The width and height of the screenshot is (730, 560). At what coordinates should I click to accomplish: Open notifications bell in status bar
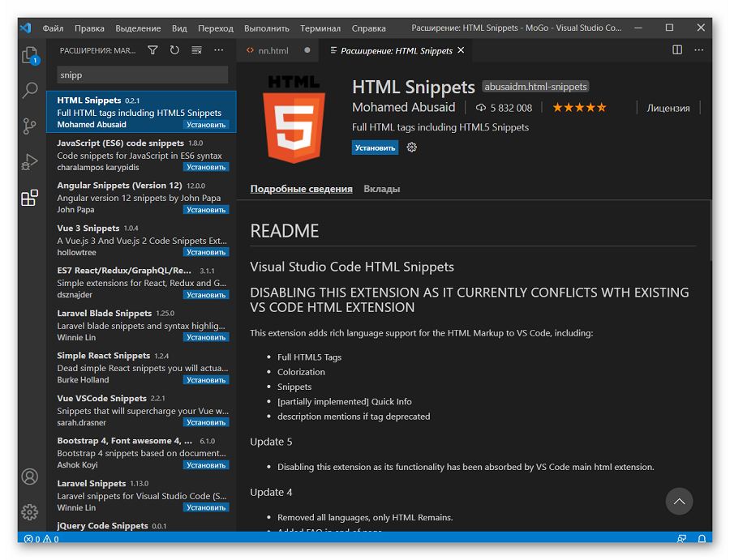click(702, 539)
